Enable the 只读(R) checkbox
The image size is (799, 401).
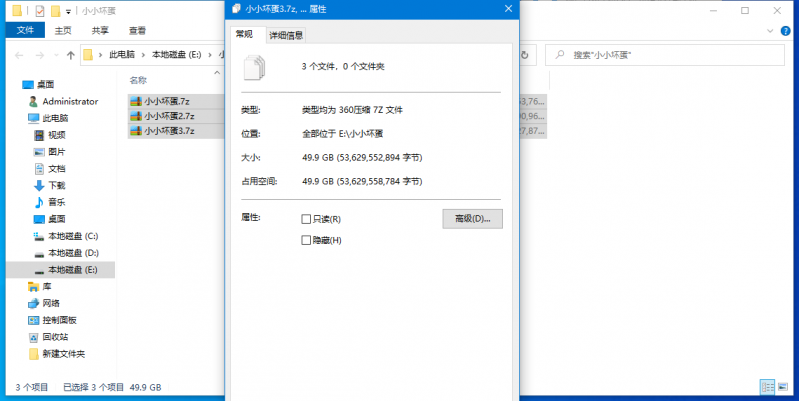pyautogui.click(x=307, y=219)
